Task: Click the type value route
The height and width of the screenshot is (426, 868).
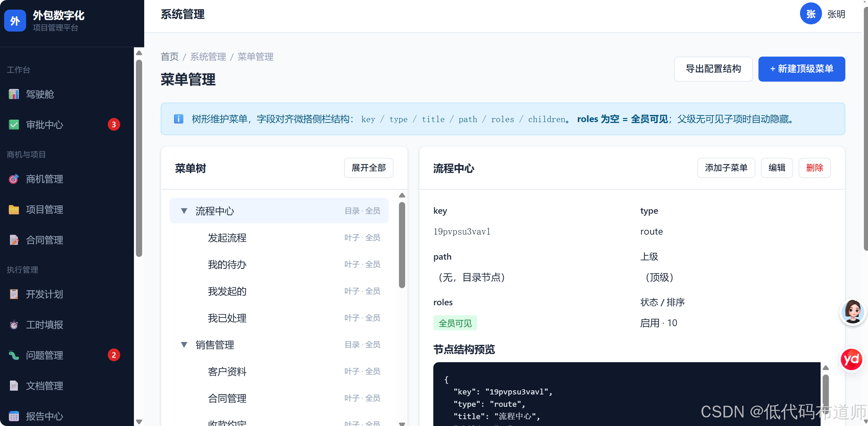Action: click(x=651, y=232)
